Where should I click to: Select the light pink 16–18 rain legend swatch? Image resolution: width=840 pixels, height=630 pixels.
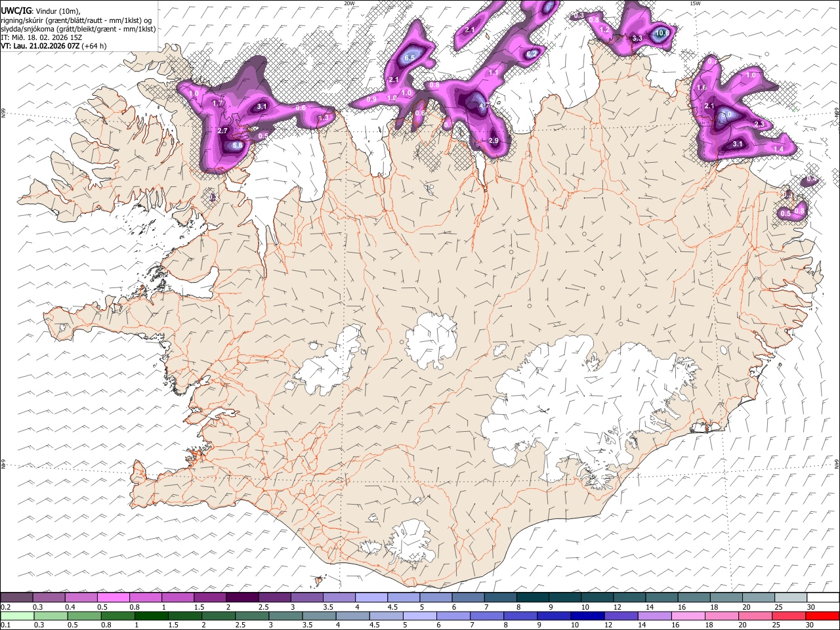coord(688,616)
